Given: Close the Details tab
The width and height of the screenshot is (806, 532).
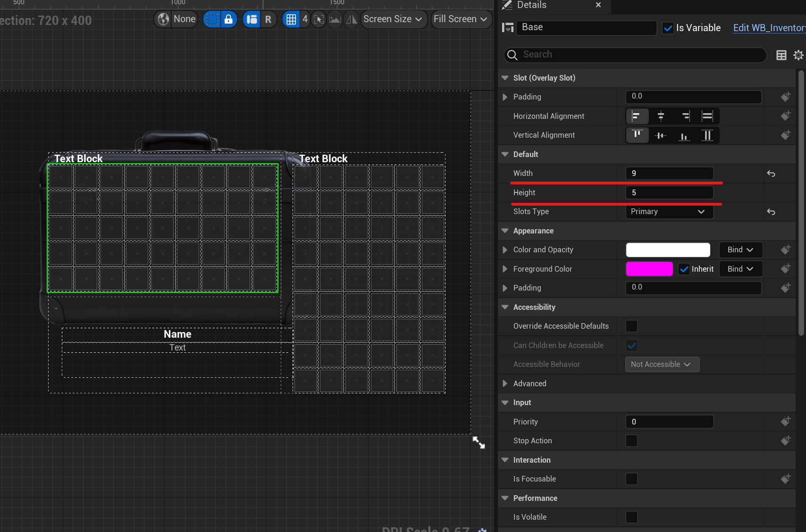Looking at the screenshot, I should 598,5.
